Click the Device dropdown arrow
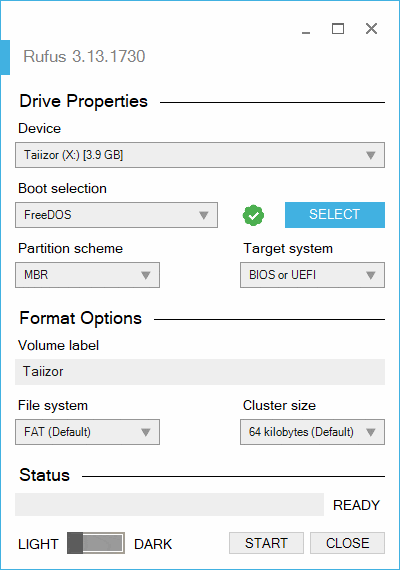 371,156
